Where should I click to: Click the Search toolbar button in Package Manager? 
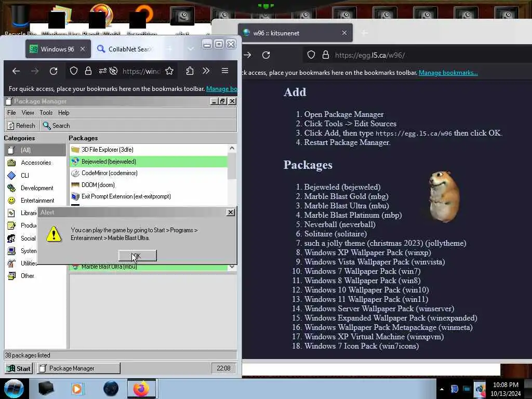(56, 126)
